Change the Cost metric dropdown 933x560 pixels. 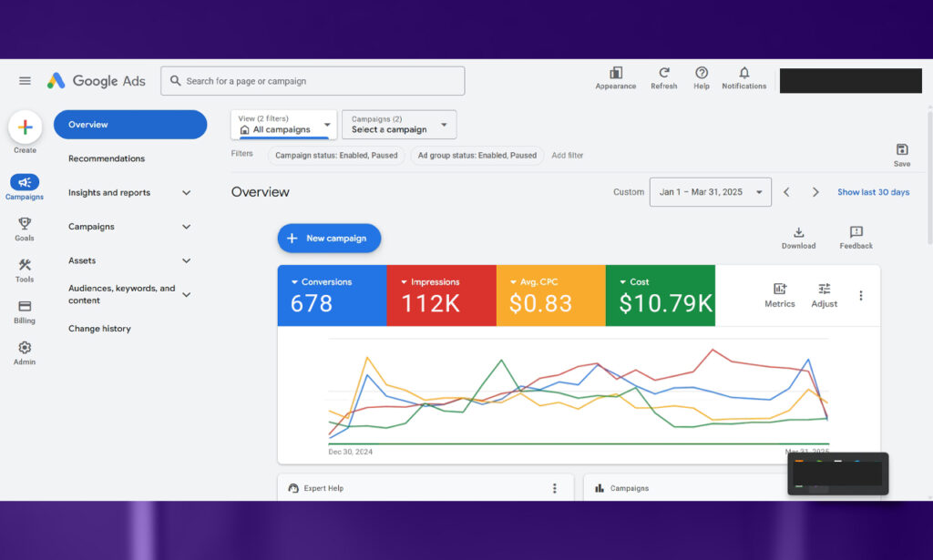(634, 281)
